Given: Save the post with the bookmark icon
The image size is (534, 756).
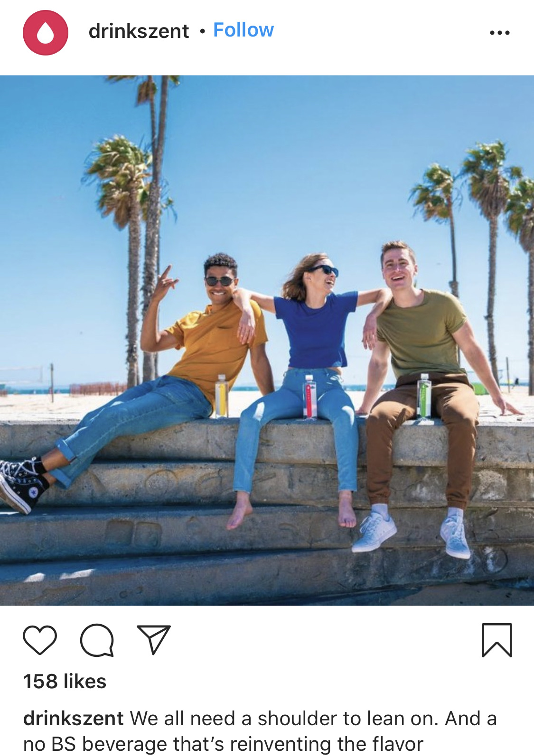Looking at the screenshot, I should pyautogui.click(x=497, y=640).
